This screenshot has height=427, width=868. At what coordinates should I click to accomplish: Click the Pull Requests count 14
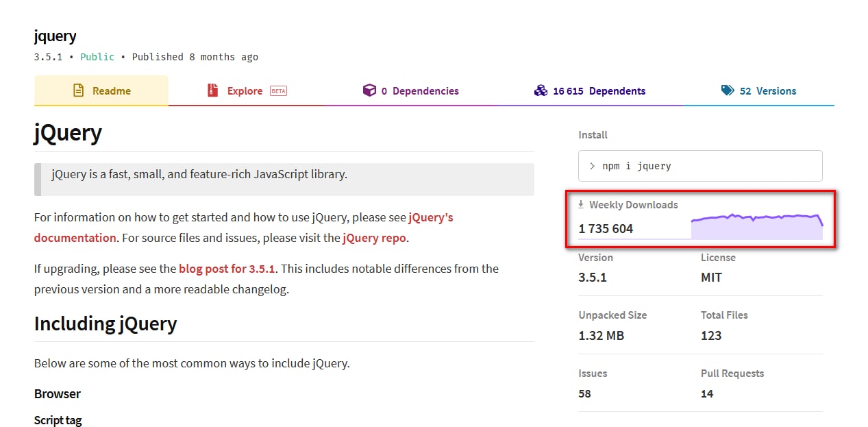707,393
